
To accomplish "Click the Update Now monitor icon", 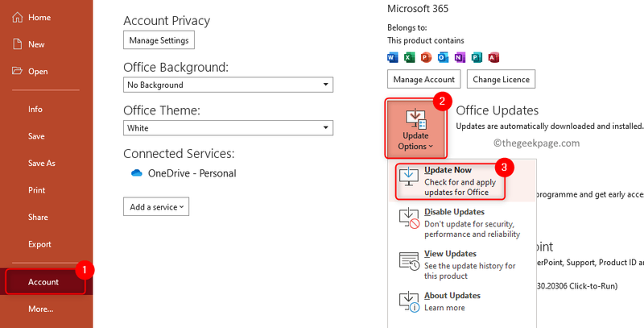I will [409, 177].
